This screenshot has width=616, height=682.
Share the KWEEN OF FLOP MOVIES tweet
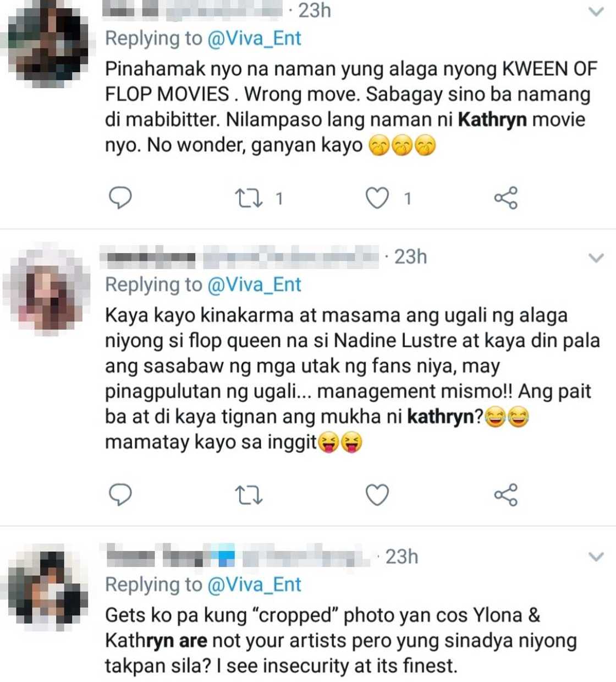505,198
